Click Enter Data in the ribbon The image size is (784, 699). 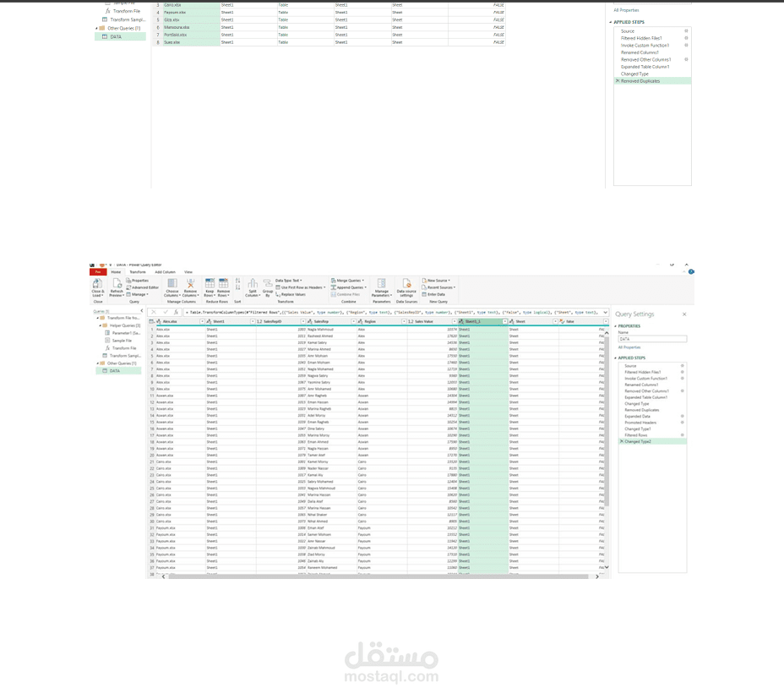click(x=433, y=295)
